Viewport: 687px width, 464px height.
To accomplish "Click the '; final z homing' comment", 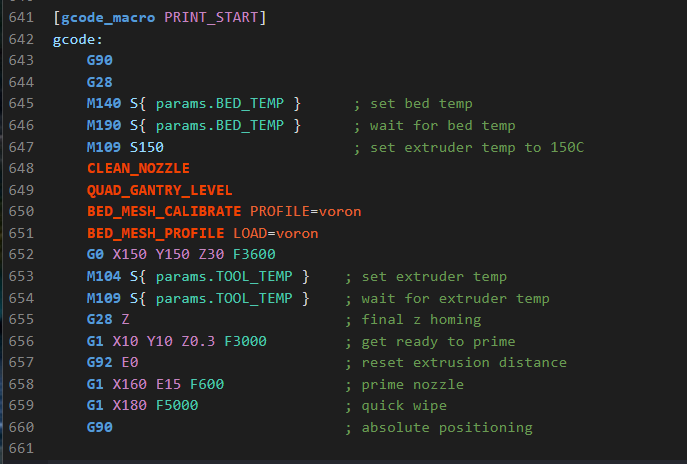I will tap(413, 320).
